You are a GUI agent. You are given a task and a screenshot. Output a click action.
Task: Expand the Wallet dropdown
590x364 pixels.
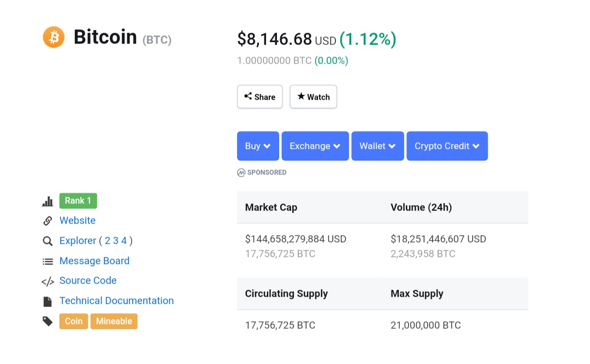coord(377,146)
